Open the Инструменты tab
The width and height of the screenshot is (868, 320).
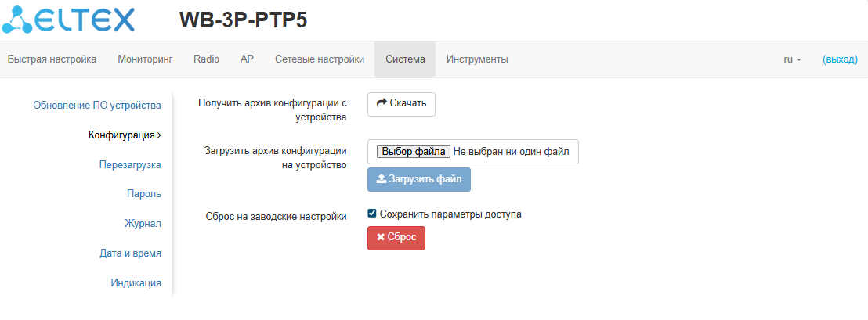coord(477,59)
